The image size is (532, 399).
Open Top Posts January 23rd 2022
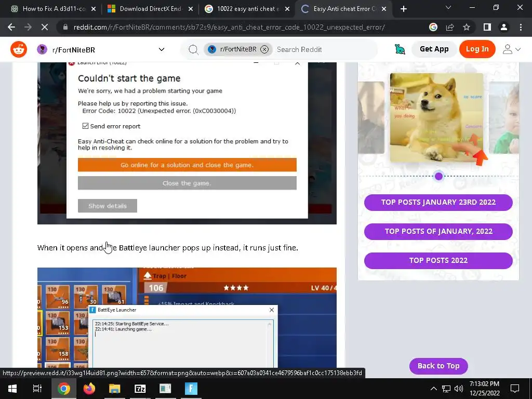[438, 203]
